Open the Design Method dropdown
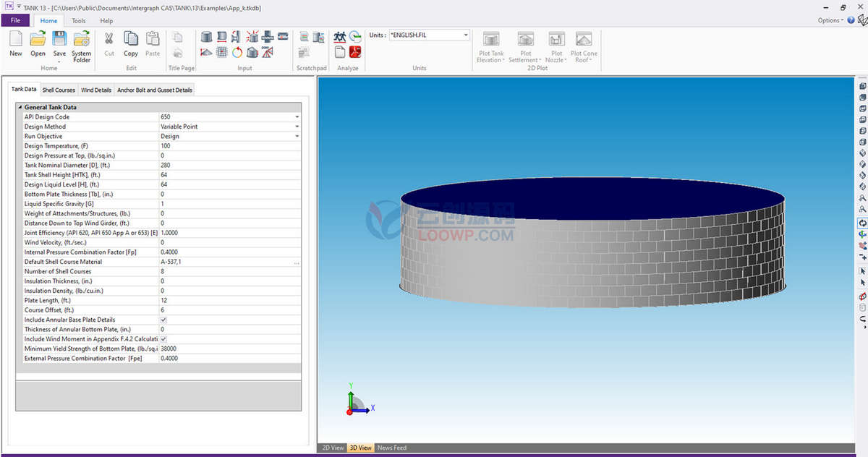Screen dimensions: 868x457 point(297,127)
